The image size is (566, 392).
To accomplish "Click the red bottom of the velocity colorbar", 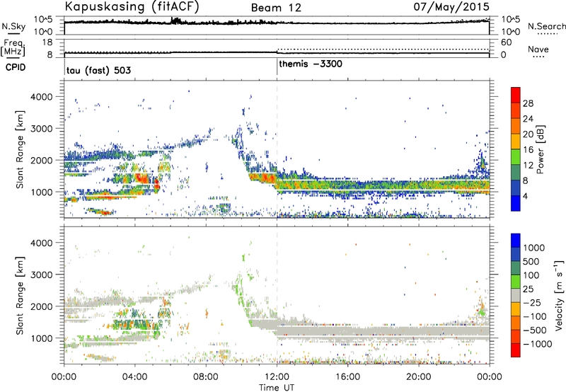I will click(x=516, y=350).
